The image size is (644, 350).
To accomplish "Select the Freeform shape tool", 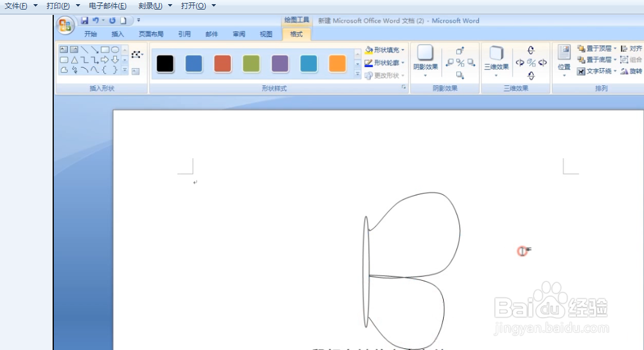I will 63,70.
